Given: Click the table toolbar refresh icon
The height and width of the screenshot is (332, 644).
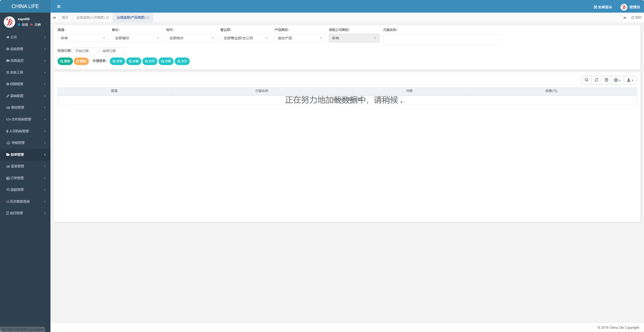Looking at the screenshot, I should tap(596, 80).
